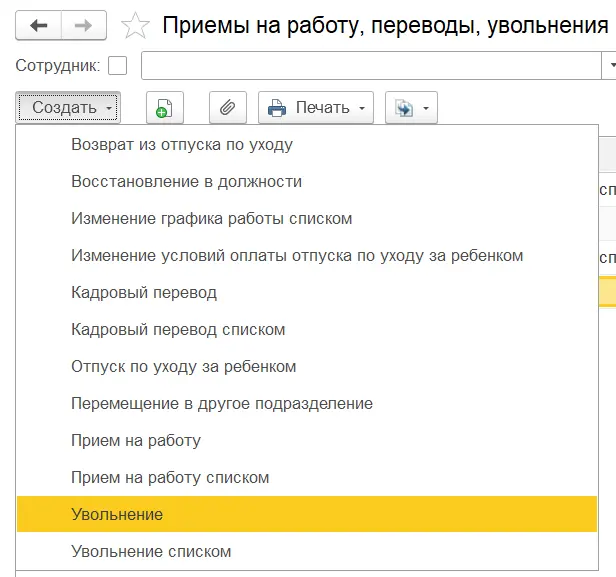The height and width of the screenshot is (577, 616).
Task: Click the printer icon of Печать
Action: (277, 108)
